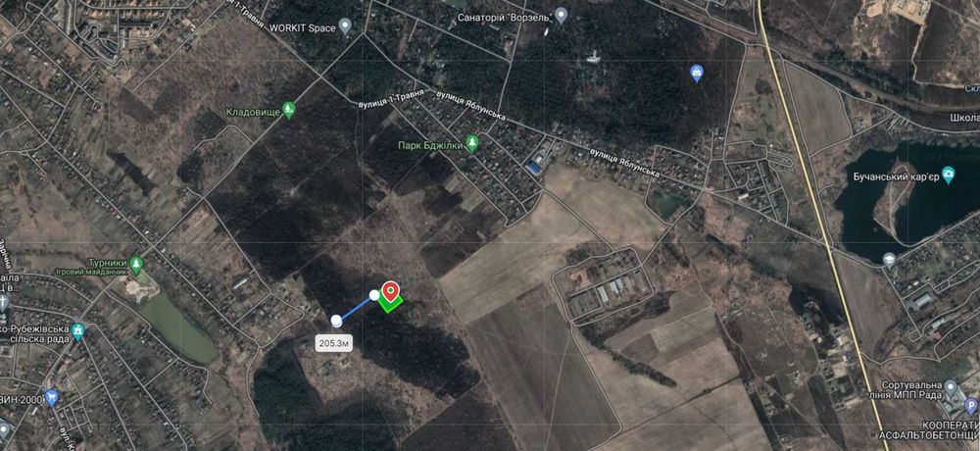Open the Сортувальна лінія МПП Рада pin
This screenshot has width=980, height=451.
(x=951, y=386)
